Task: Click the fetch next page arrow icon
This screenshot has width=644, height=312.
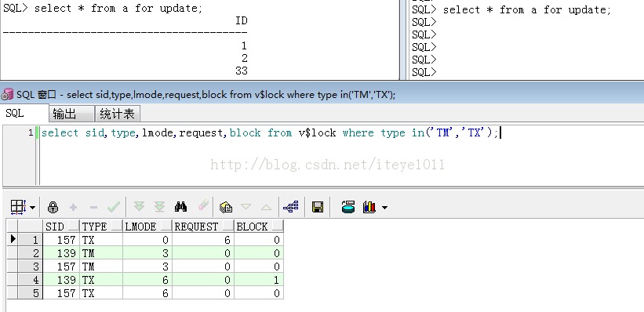Action: point(139,206)
